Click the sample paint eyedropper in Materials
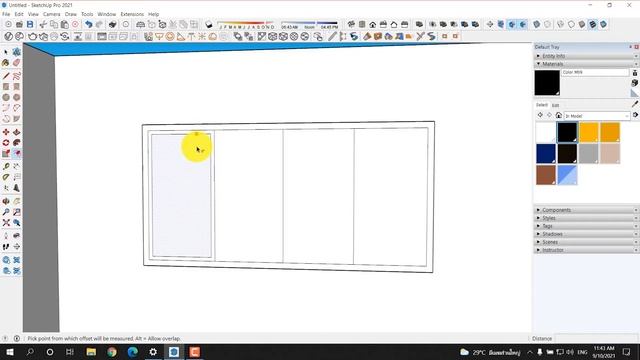The image size is (640, 360). click(635, 104)
